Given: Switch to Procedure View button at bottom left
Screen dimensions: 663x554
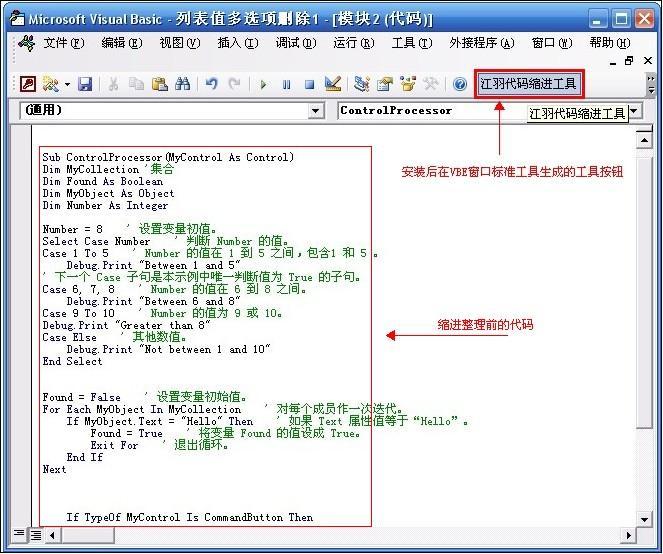Looking at the screenshot, I should 19,534.
